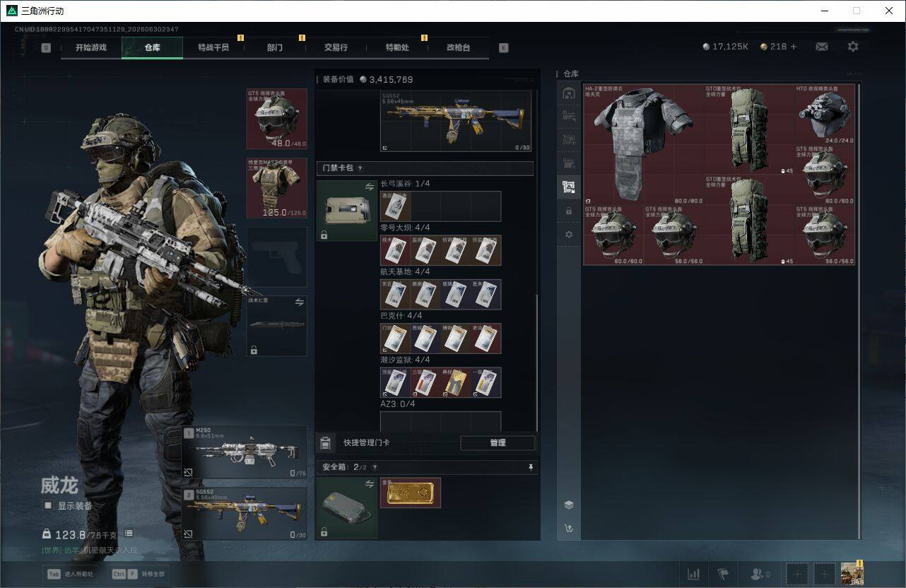Click the pin icon in 安全箱 header
Viewport: 906px width, 588px height.
[531, 467]
